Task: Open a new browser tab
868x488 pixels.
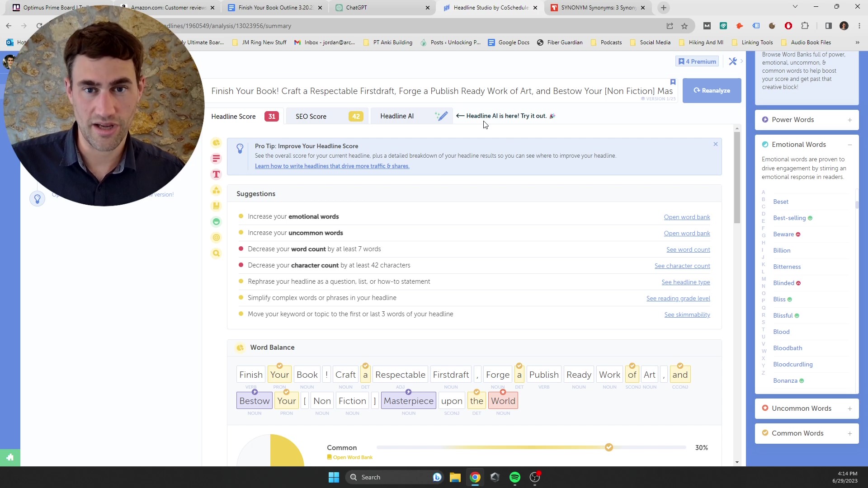Action: click(664, 8)
